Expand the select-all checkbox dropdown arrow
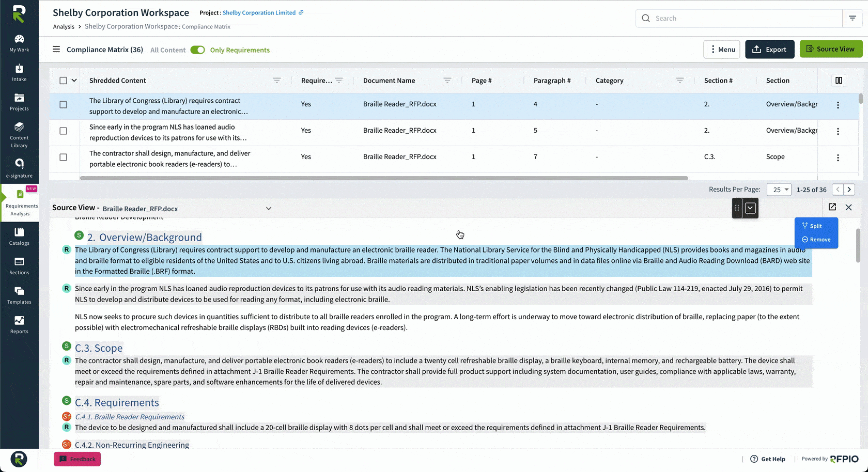Screen dimensions: 868x472 74,81
